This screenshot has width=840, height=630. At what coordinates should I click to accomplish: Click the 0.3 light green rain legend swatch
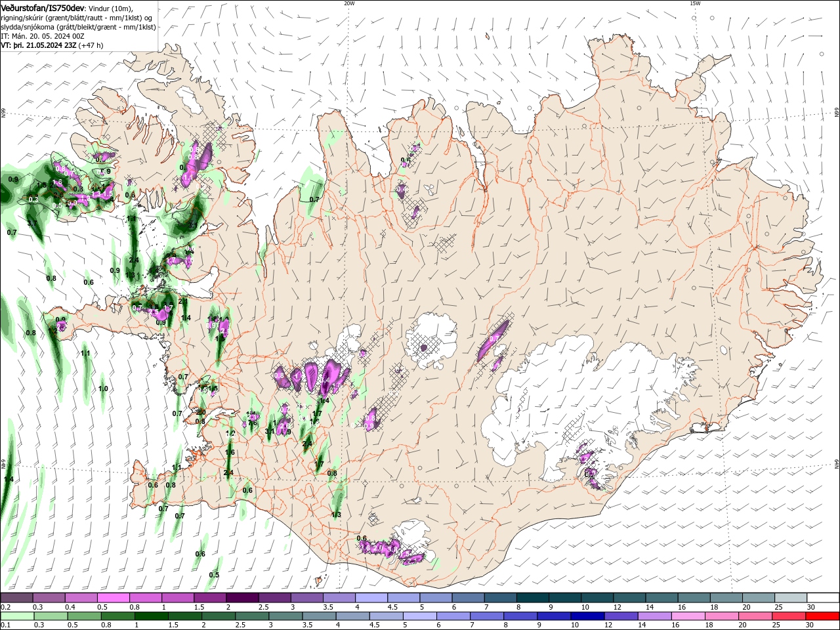51,616
